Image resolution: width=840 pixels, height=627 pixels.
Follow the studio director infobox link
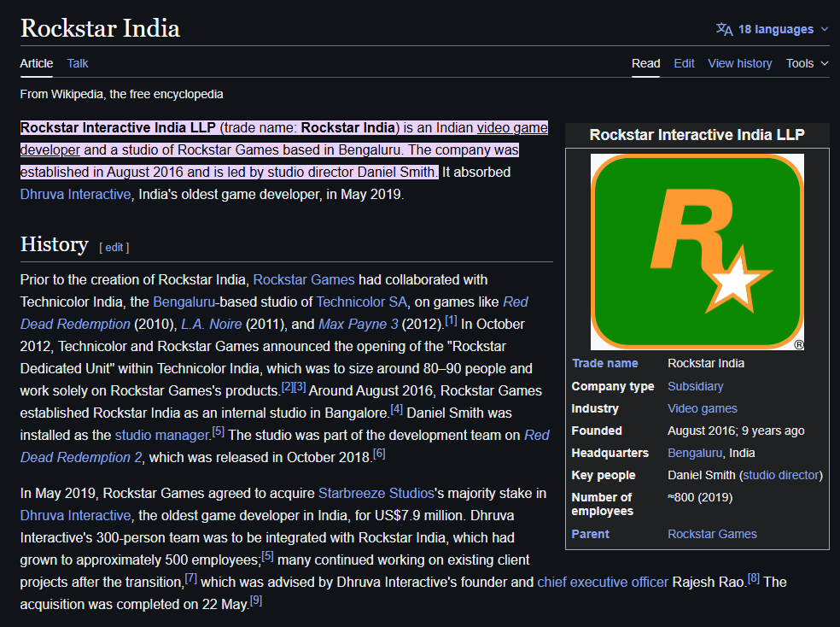[781, 475]
